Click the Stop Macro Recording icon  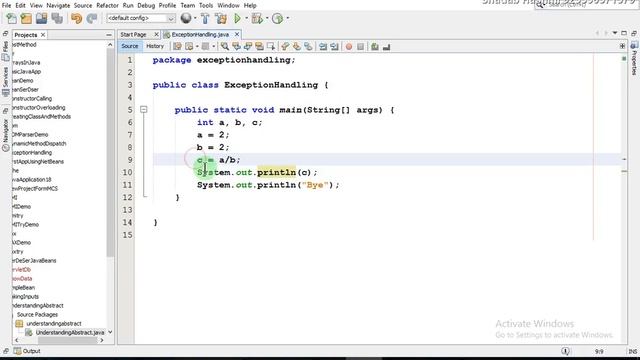[360, 47]
